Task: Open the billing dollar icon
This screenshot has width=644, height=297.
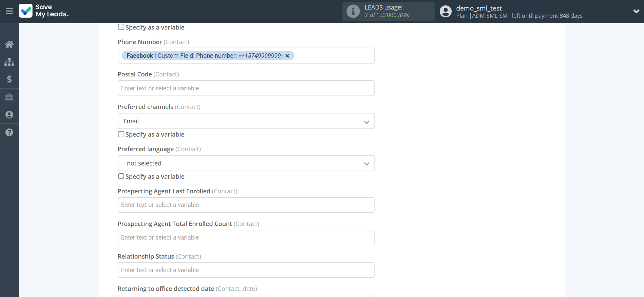Action: pyautogui.click(x=9, y=80)
